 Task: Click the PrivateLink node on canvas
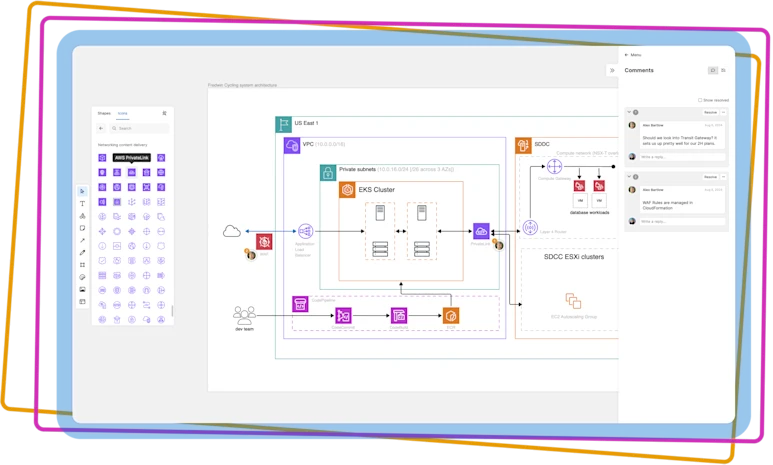click(x=481, y=231)
